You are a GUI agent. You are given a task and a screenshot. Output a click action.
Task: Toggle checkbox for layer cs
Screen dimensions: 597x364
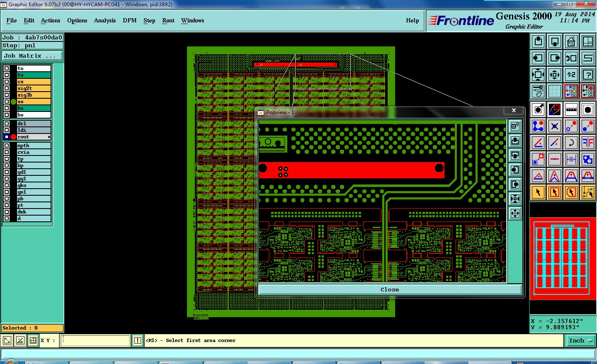(x=7, y=82)
